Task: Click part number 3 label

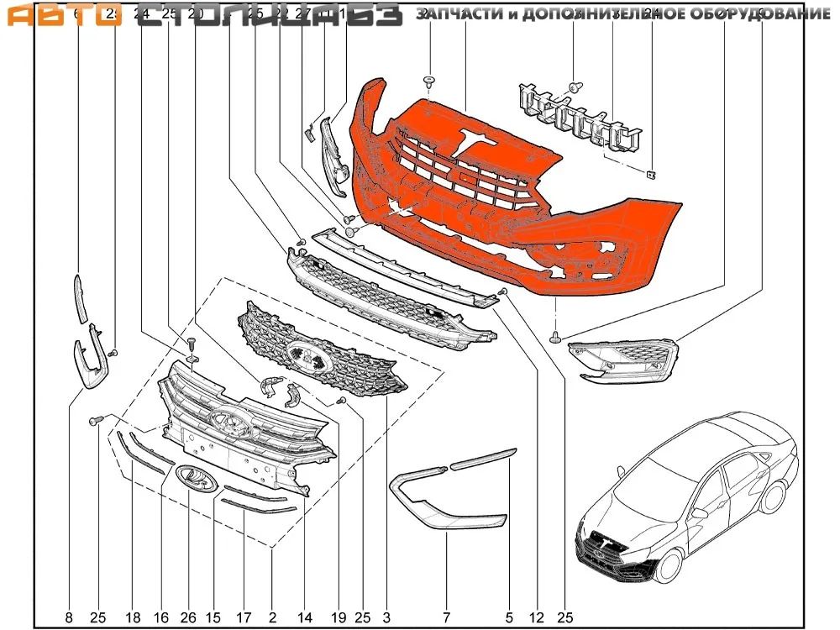Action: point(386,618)
